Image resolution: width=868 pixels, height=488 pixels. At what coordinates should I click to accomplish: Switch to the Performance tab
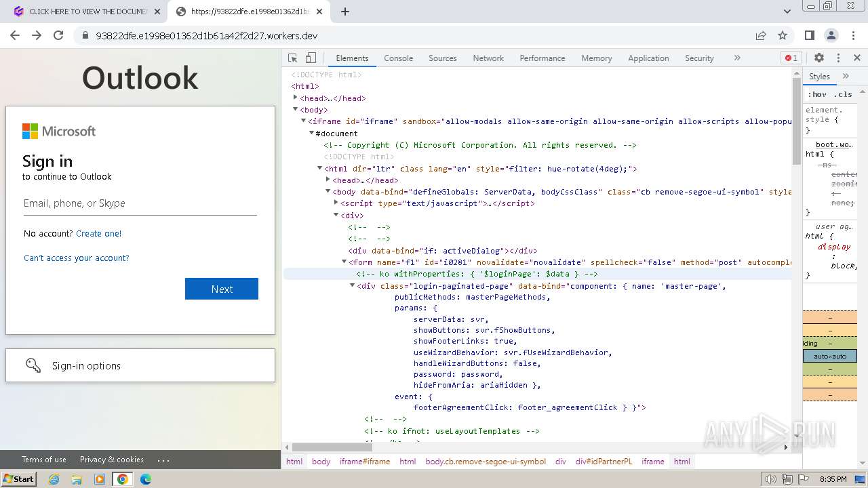(542, 58)
